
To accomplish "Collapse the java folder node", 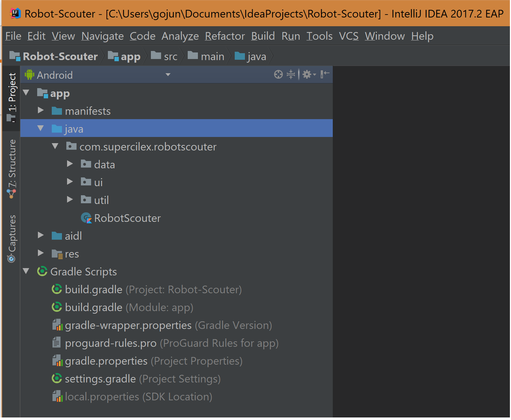I will 40,128.
